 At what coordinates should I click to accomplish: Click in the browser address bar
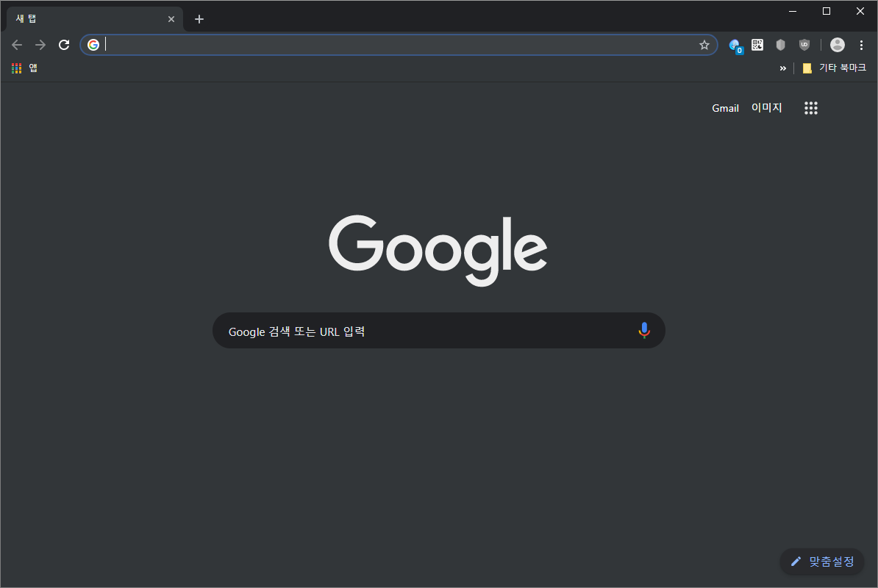[x=400, y=45]
